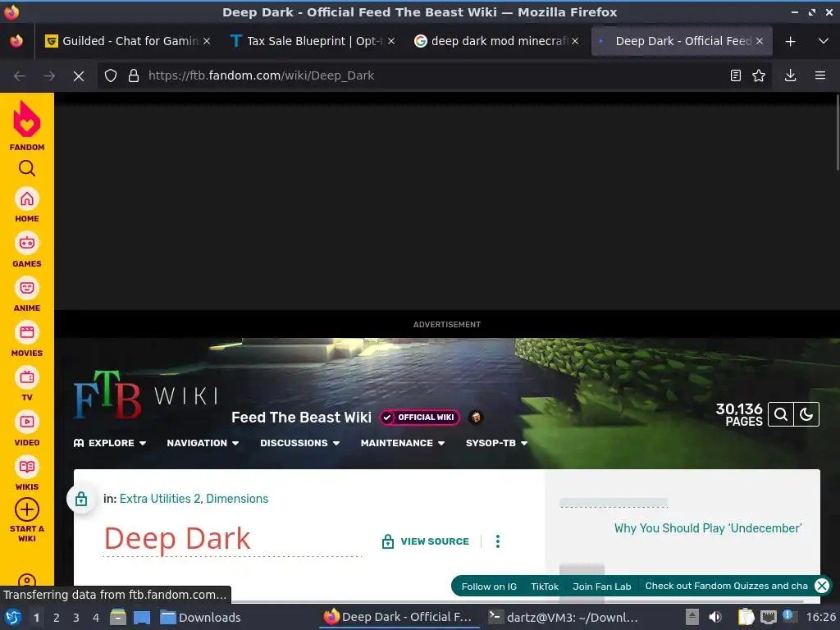This screenshot has height=630, width=840.
Task: Expand the Navigation menu
Action: [x=203, y=443]
